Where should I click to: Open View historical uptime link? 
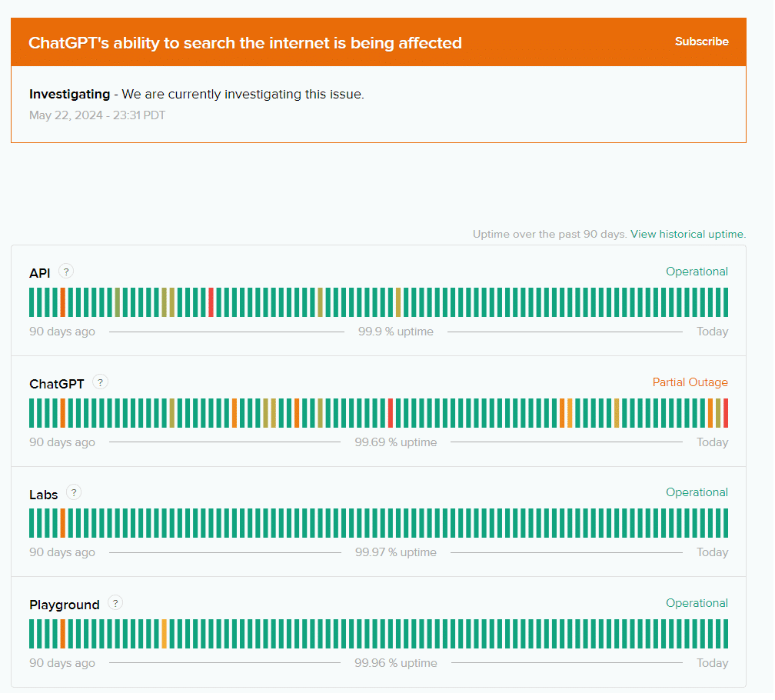click(687, 235)
